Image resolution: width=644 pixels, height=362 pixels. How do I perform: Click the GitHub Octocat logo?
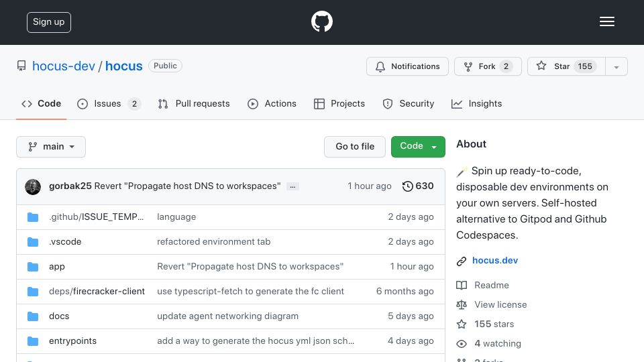click(321, 21)
